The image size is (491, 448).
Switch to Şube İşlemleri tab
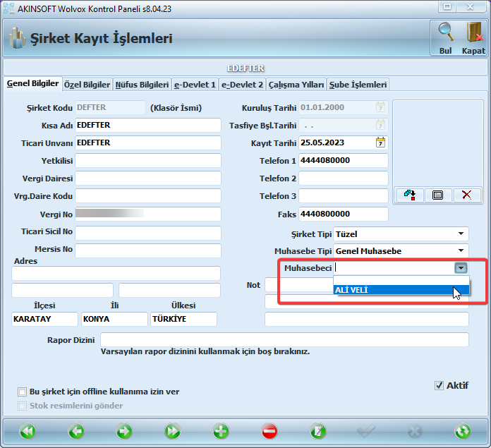coord(358,85)
